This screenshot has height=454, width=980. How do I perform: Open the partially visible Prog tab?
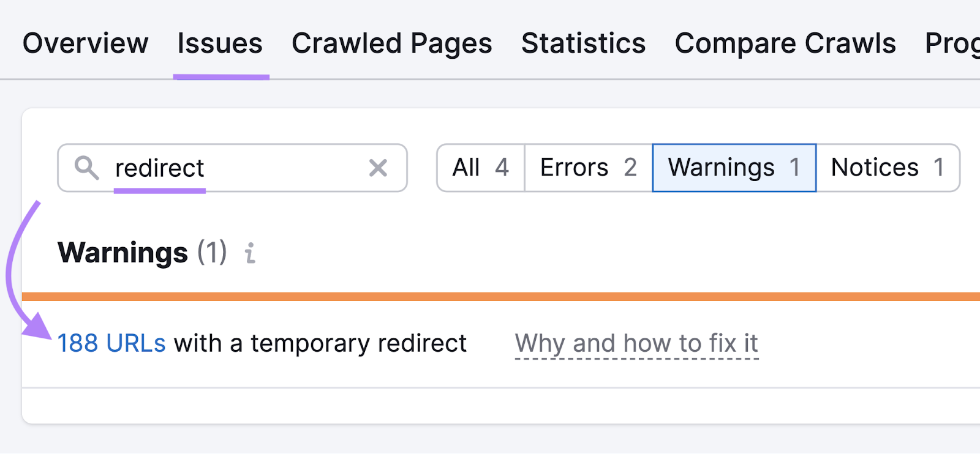coord(952,43)
